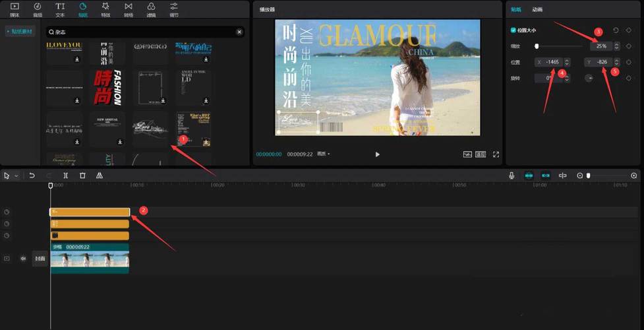Undo the last action
The width and height of the screenshot is (644, 330).
(32, 176)
